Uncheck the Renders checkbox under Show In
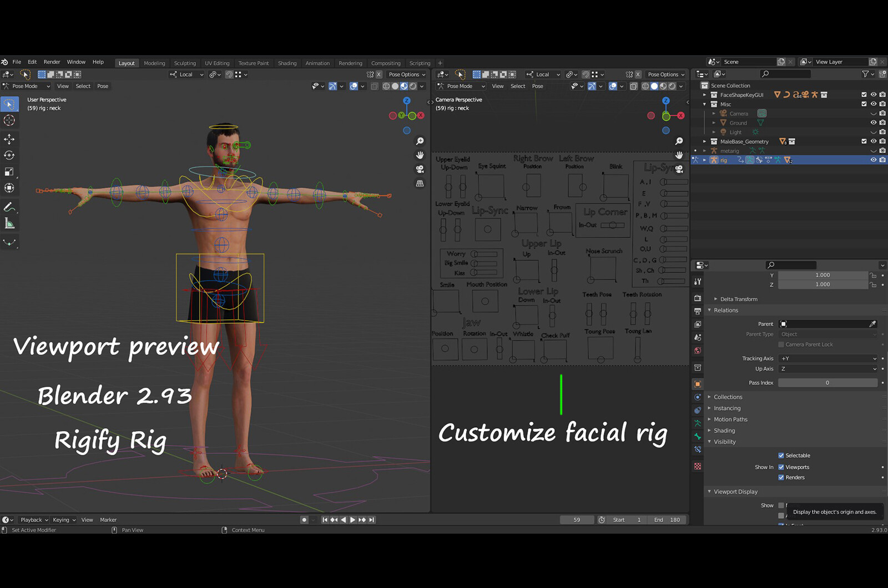 (x=782, y=477)
